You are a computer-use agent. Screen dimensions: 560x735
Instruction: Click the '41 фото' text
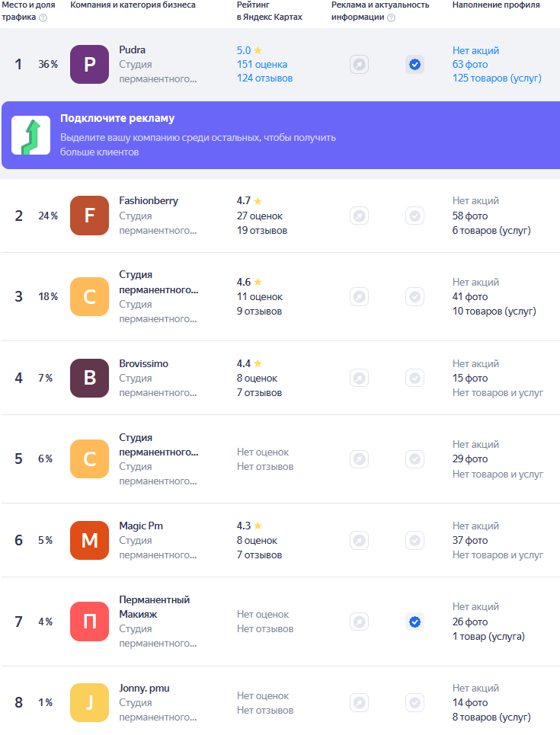(x=470, y=297)
